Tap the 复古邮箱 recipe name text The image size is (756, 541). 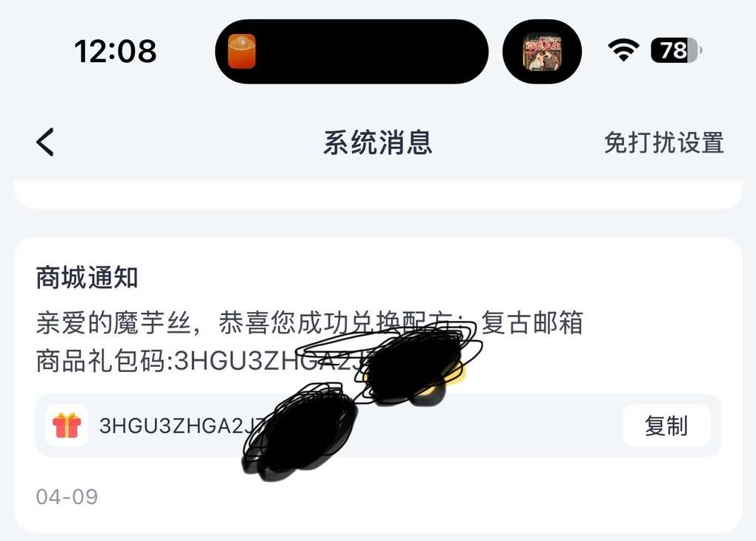(532, 322)
